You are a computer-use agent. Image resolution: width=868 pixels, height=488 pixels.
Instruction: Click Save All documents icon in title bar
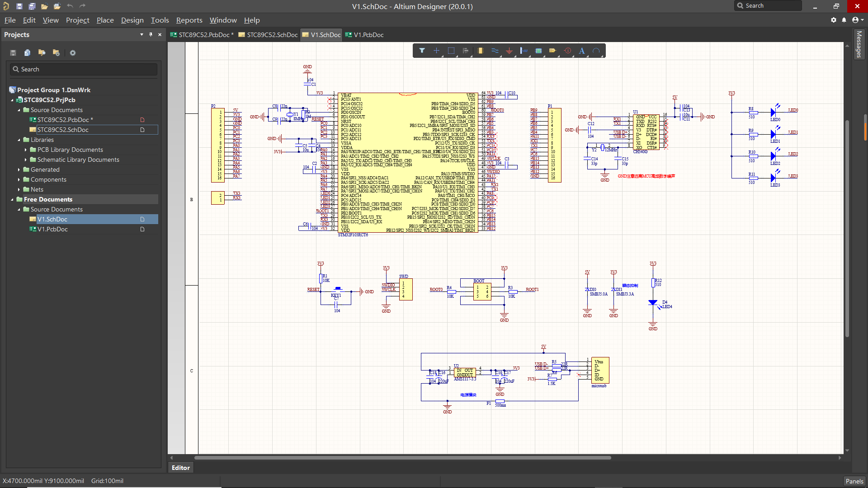32,6
